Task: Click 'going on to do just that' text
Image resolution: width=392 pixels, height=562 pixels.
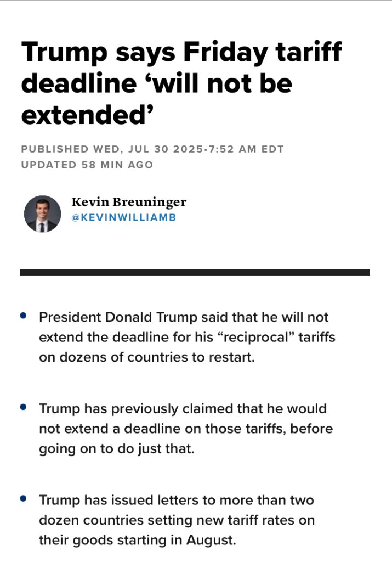Action: coord(117,449)
